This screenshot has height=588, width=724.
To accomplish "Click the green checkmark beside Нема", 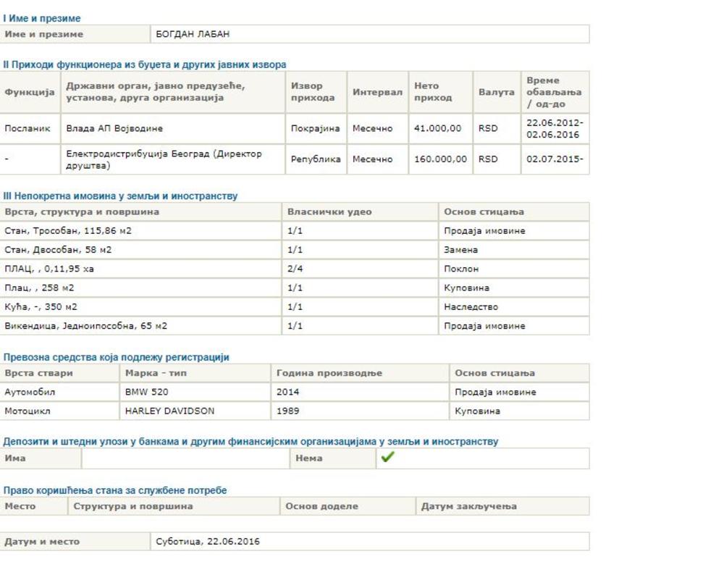I will click(x=387, y=458).
